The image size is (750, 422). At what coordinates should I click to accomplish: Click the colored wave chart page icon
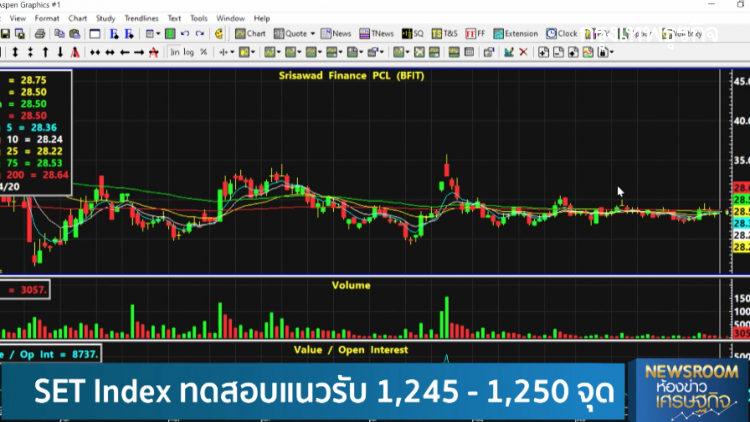pyautogui.click(x=588, y=52)
